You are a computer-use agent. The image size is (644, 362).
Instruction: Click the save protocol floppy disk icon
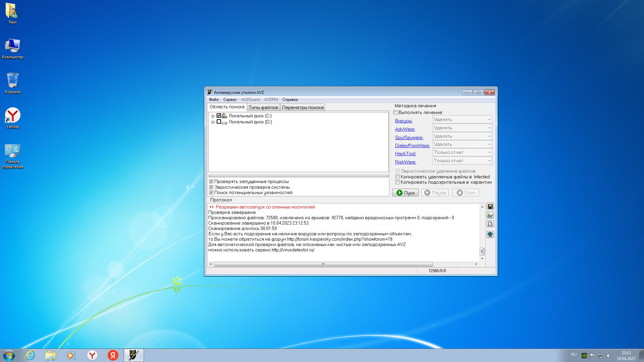490,206
